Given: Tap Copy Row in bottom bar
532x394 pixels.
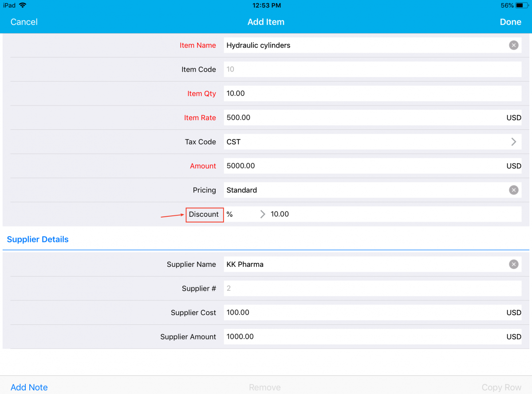Looking at the screenshot, I should tap(501, 387).
